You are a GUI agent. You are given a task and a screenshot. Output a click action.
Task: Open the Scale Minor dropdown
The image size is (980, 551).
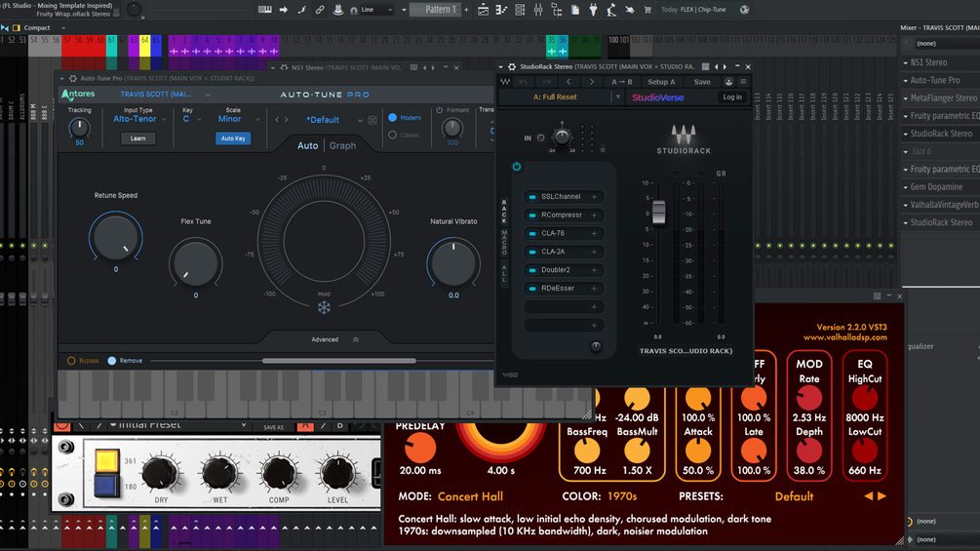pos(239,119)
